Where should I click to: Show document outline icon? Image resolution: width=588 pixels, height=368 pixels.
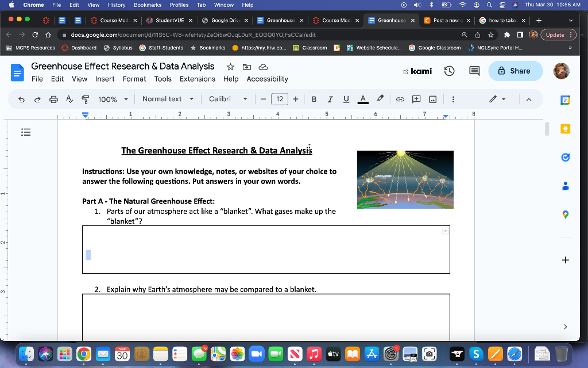[26, 132]
